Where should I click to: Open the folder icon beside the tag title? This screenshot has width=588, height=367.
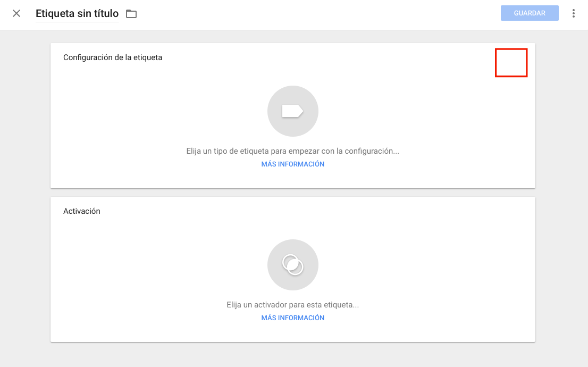(x=131, y=14)
